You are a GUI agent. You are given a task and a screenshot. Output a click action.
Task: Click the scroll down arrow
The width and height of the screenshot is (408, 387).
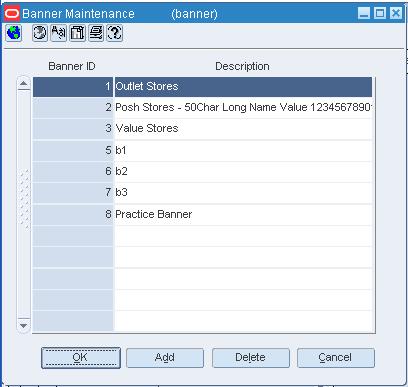[23, 325]
